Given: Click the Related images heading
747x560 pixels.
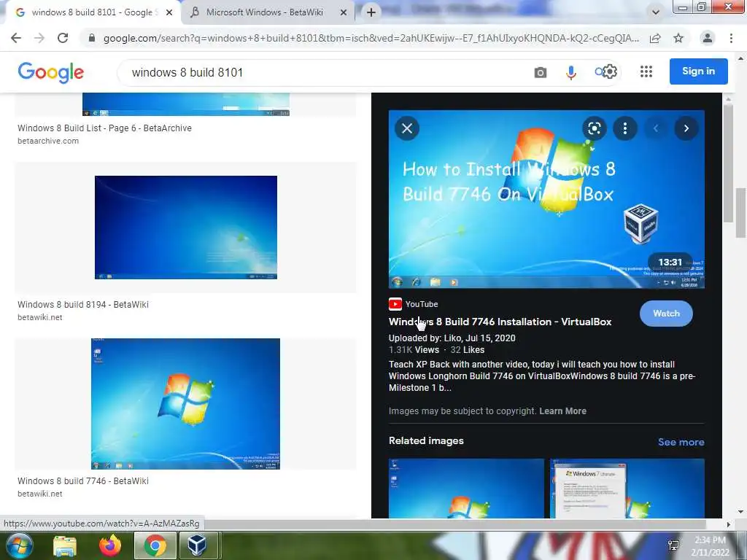Looking at the screenshot, I should 426,441.
